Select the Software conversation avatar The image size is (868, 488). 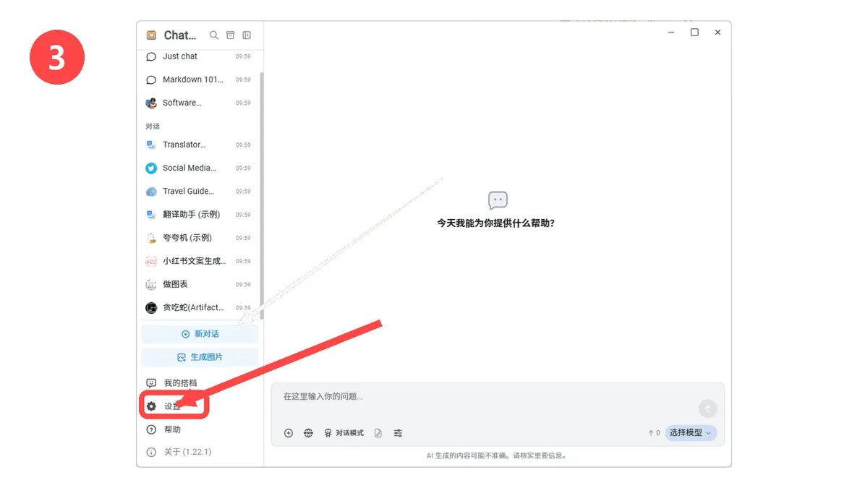pyautogui.click(x=151, y=103)
